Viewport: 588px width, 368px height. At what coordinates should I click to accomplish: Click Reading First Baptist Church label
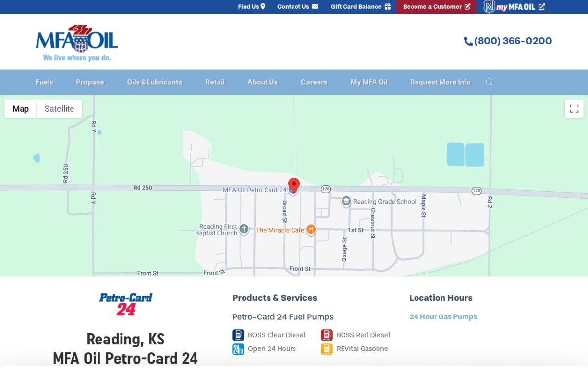pos(216,230)
